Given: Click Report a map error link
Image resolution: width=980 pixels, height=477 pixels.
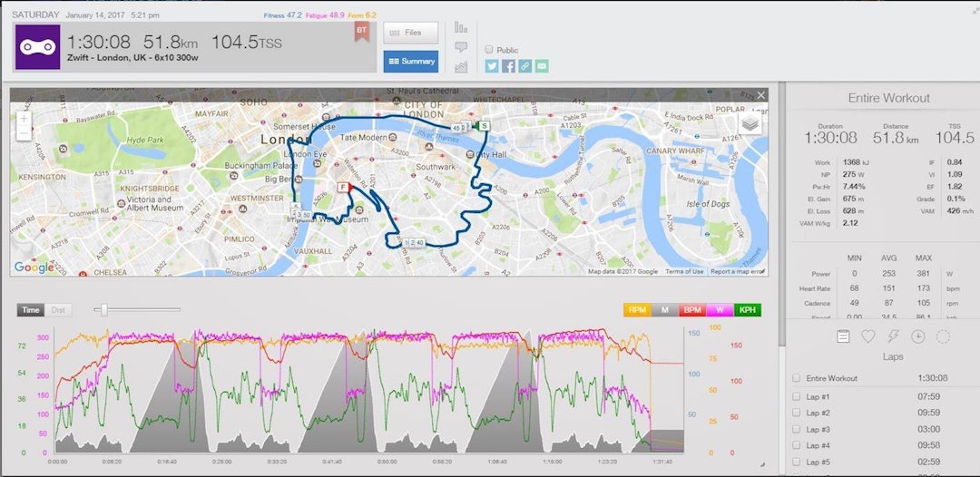Looking at the screenshot, I should [738, 271].
